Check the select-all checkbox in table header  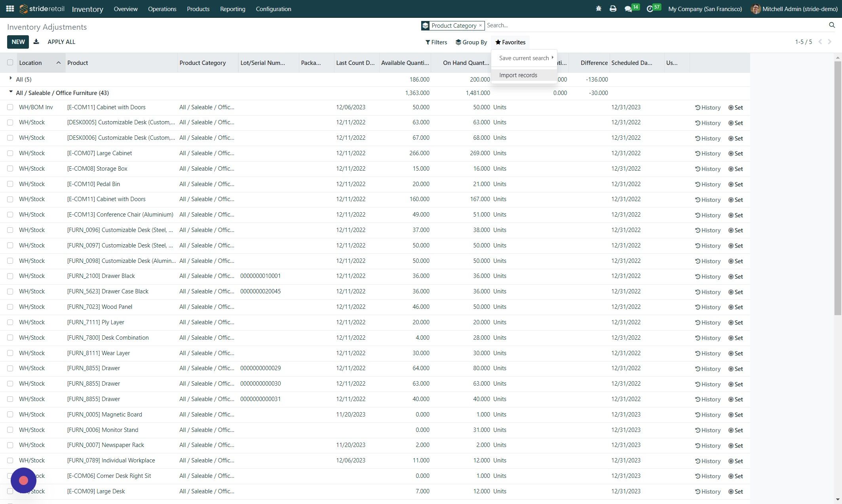[x=10, y=63]
